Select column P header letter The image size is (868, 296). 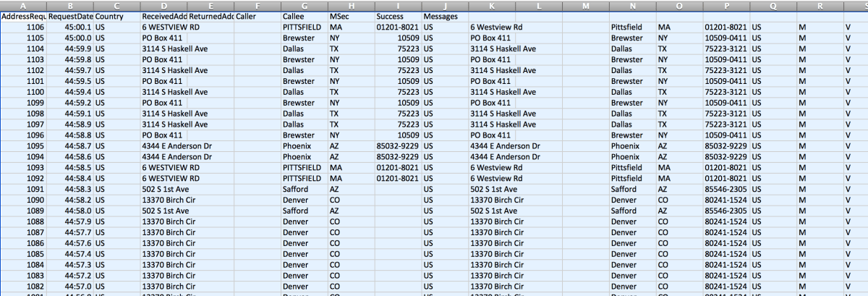point(726,5)
